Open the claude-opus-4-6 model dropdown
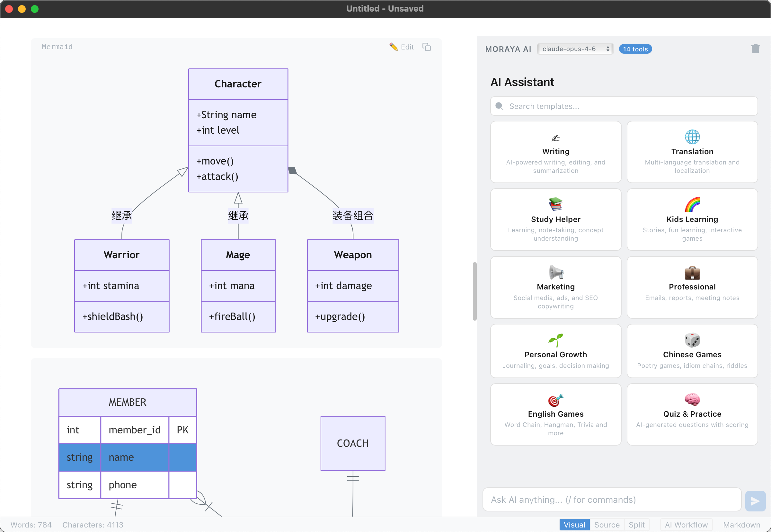 [x=575, y=49]
